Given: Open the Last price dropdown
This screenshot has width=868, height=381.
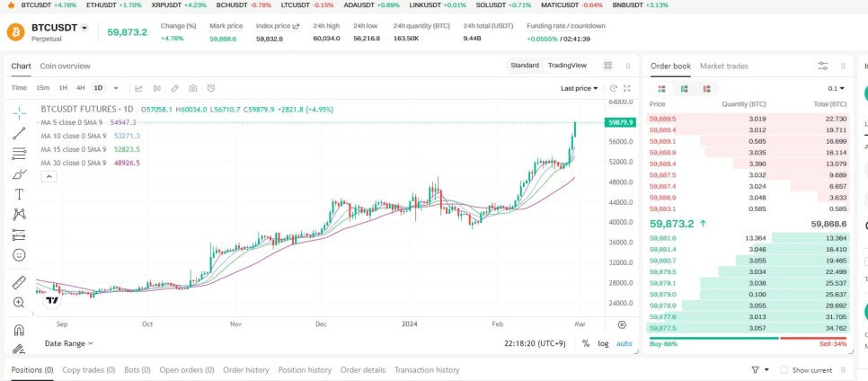Looking at the screenshot, I should click(579, 88).
